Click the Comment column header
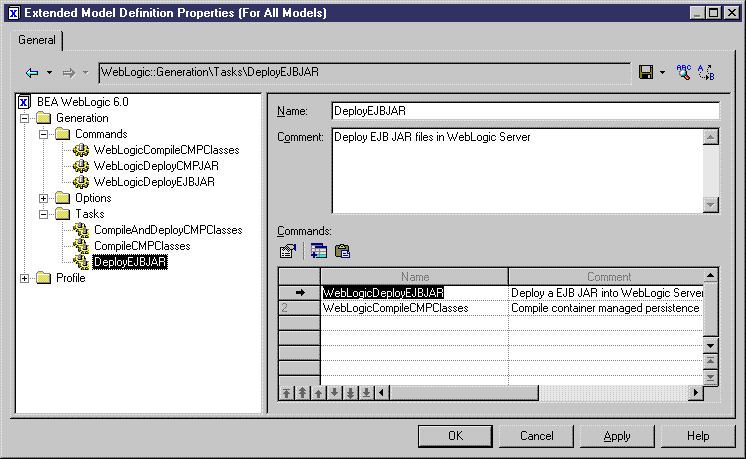Viewport: 746px width, 459px height. (608, 277)
